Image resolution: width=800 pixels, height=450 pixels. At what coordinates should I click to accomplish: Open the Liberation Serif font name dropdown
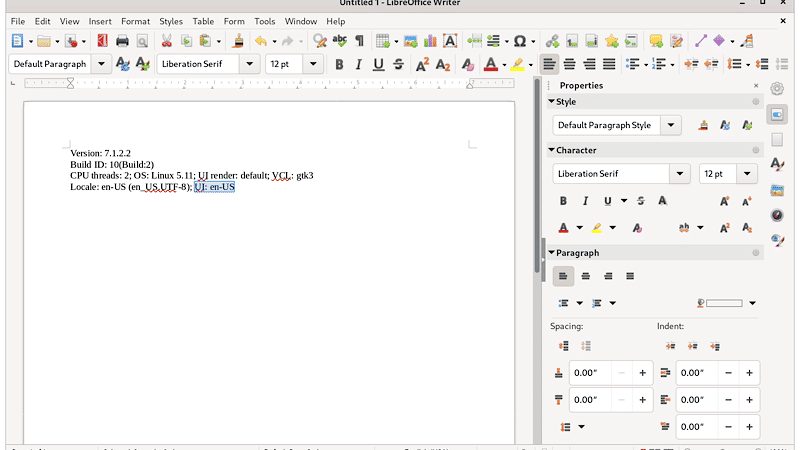click(x=249, y=64)
